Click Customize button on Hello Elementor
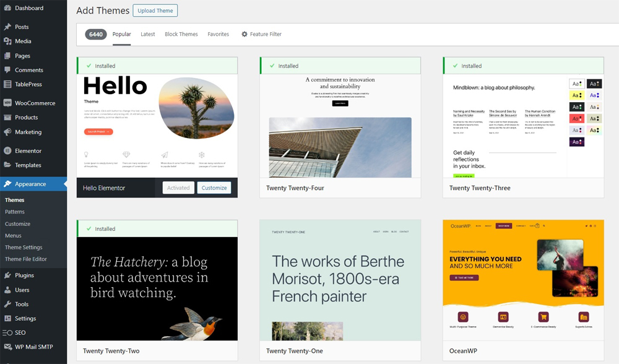The height and width of the screenshot is (364, 619). point(214,188)
